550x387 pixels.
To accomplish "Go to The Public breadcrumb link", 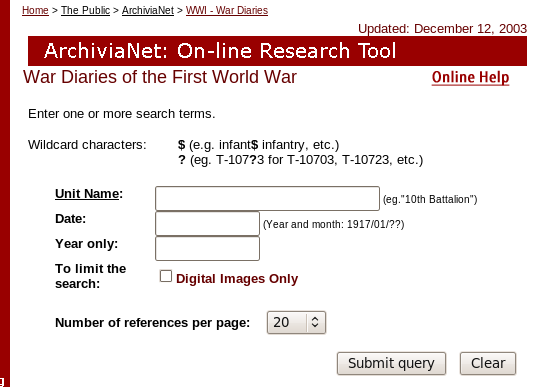I will click(x=85, y=11).
